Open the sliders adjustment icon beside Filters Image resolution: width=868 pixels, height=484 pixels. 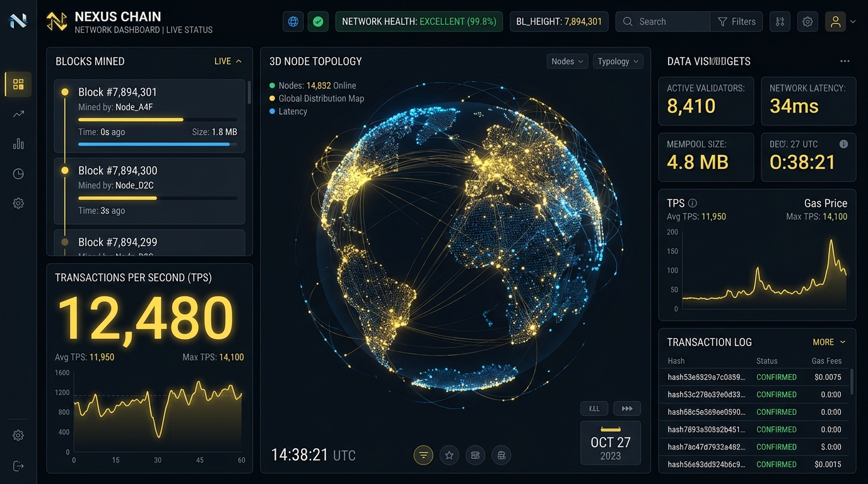780,21
